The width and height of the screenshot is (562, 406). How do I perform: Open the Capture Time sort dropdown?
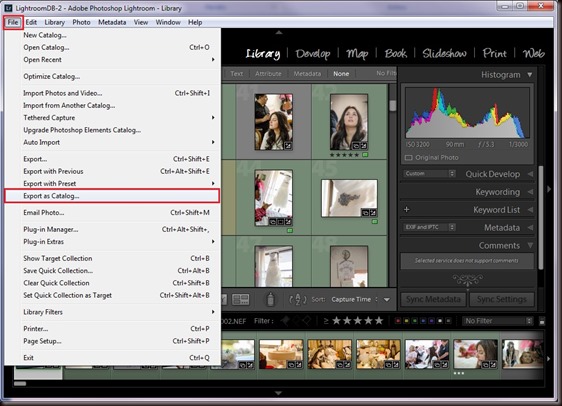pos(354,300)
